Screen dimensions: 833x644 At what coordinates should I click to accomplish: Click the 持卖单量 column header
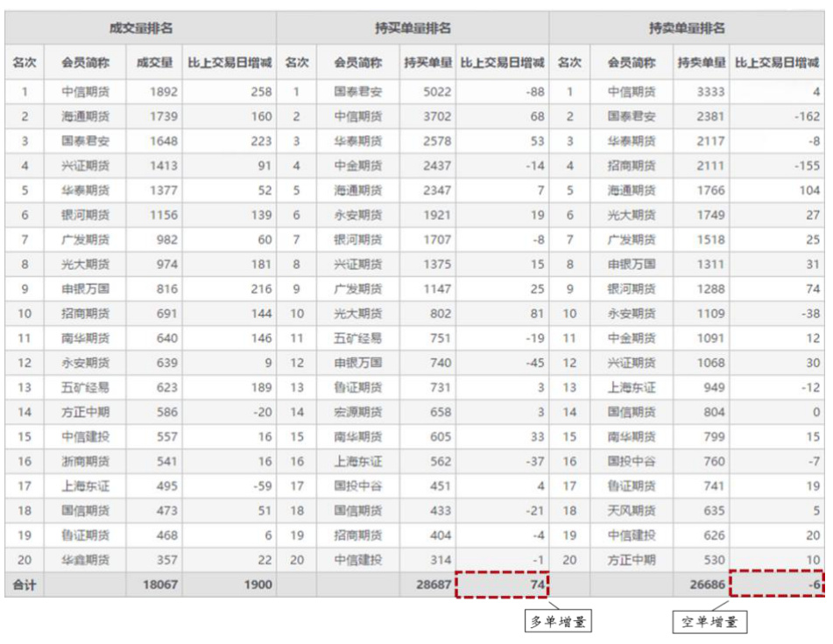[x=701, y=63]
